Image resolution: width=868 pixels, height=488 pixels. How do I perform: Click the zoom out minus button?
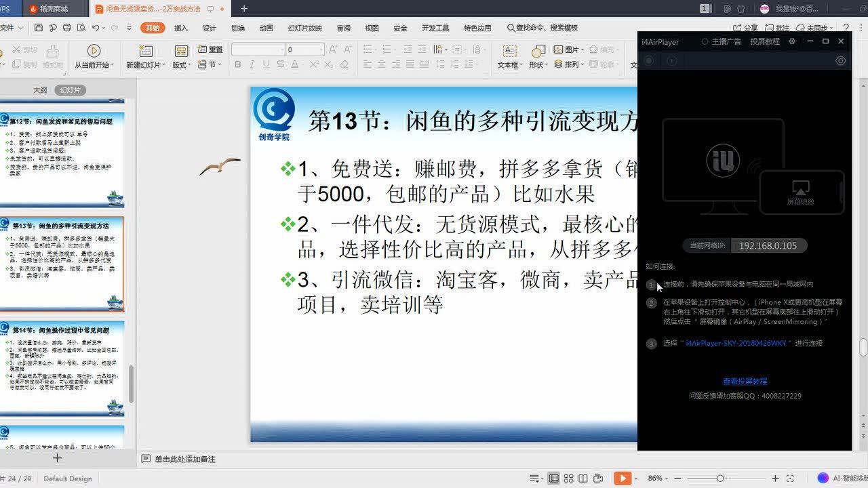(679, 479)
